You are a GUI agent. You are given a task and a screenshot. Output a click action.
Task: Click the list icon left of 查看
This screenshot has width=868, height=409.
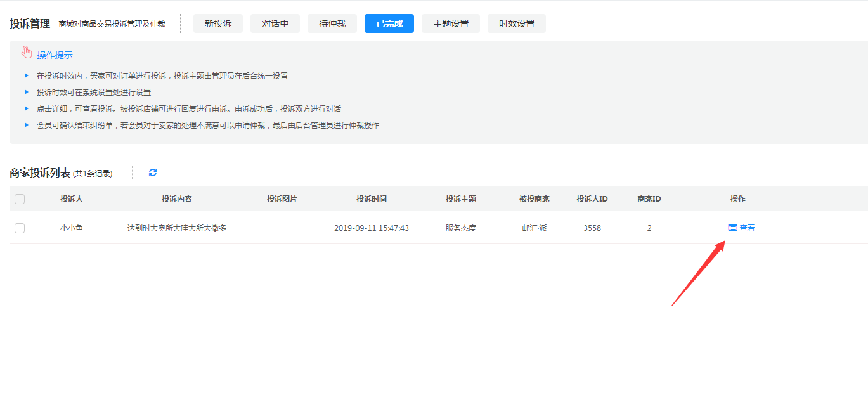pyautogui.click(x=732, y=228)
